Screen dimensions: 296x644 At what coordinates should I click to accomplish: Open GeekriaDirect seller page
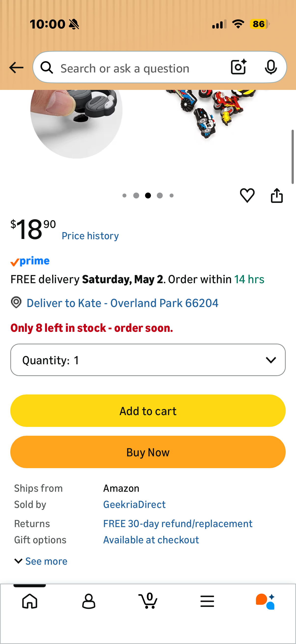point(135,504)
